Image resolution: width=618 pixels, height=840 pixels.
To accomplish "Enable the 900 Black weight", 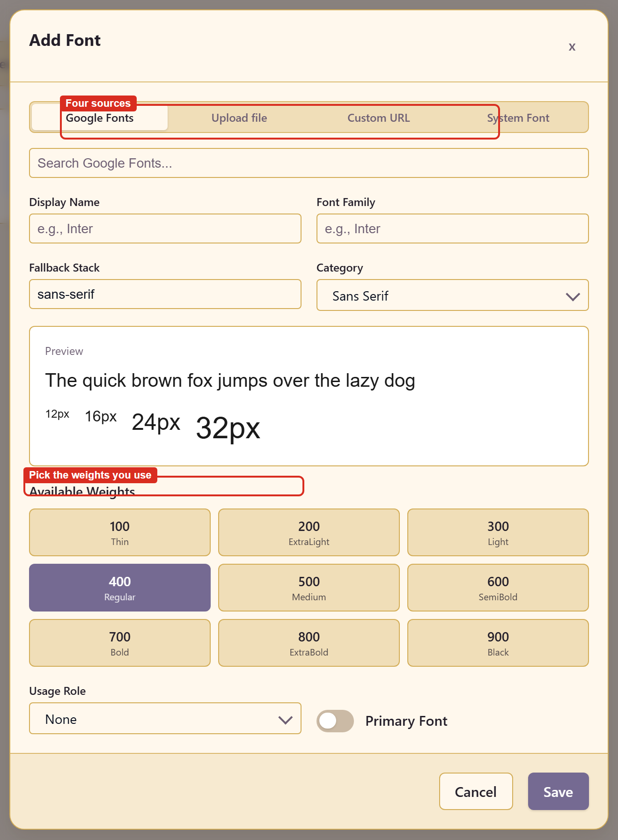I will pyautogui.click(x=498, y=643).
